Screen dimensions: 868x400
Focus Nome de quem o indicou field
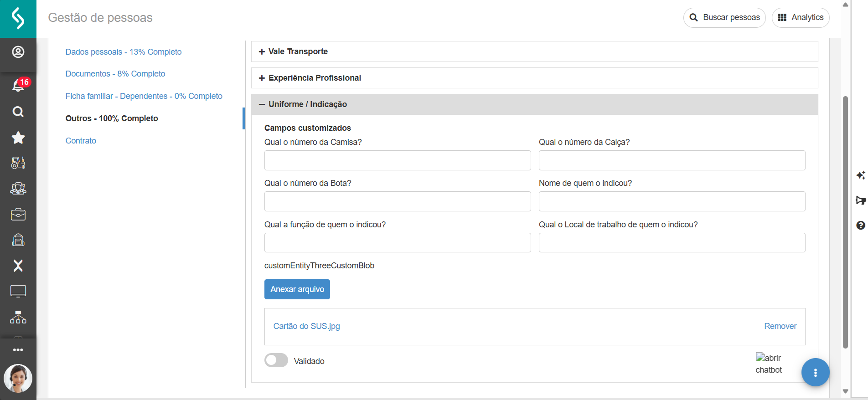(672, 201)
